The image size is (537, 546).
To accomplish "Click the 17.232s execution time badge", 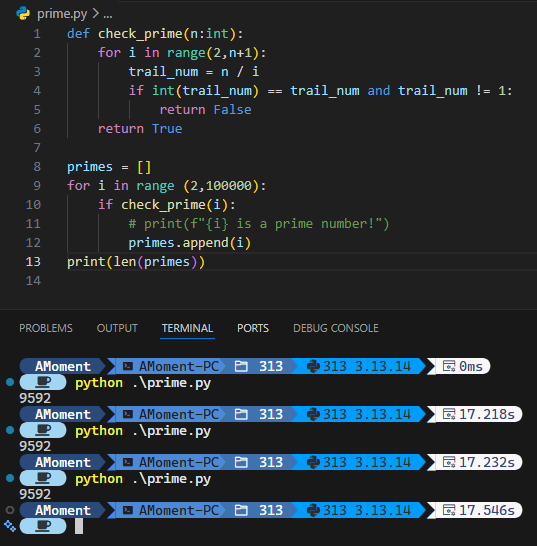I will 478,462.
